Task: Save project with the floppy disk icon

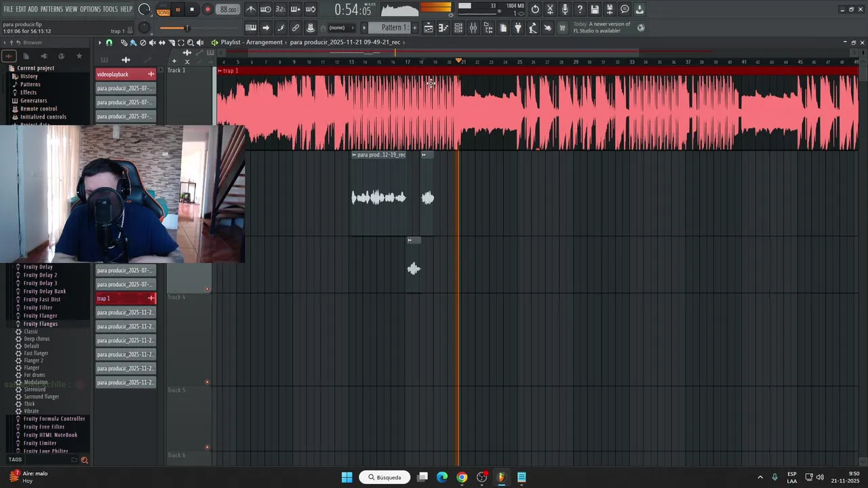Action: (595, 9)
